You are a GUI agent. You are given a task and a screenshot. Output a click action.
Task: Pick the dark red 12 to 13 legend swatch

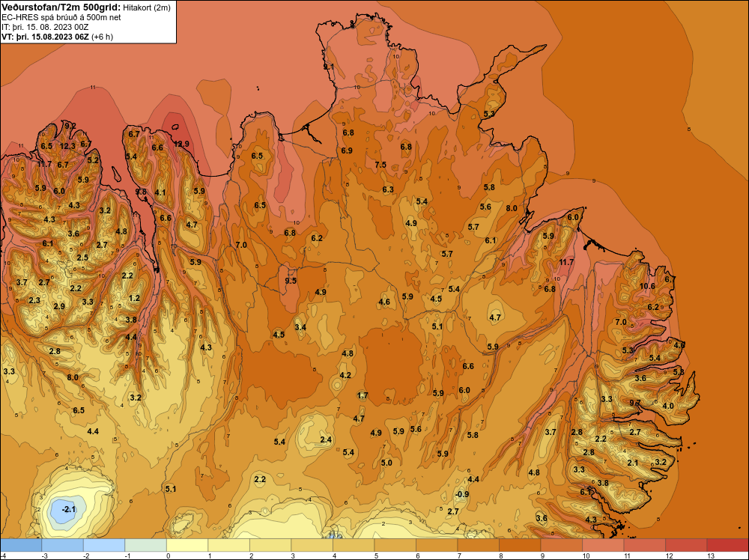click(x=686, y=545)
